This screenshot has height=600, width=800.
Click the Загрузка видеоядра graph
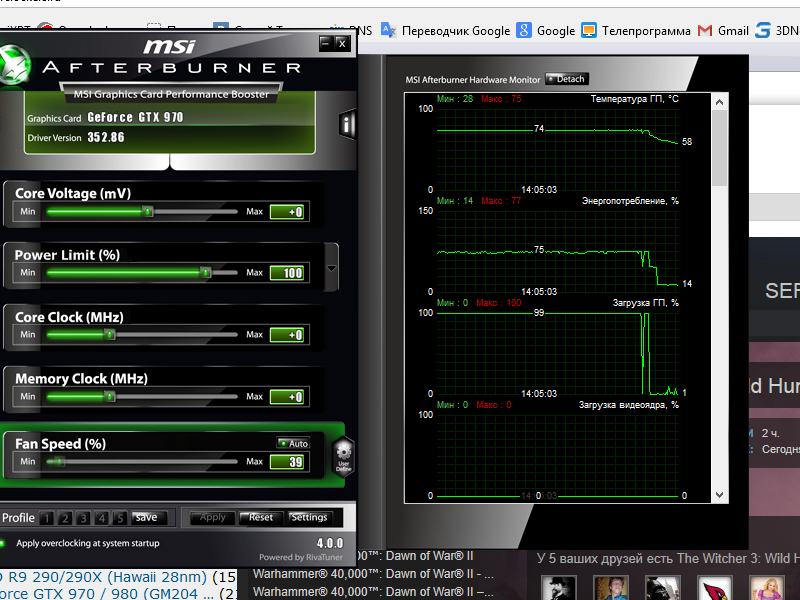[558, 455]
